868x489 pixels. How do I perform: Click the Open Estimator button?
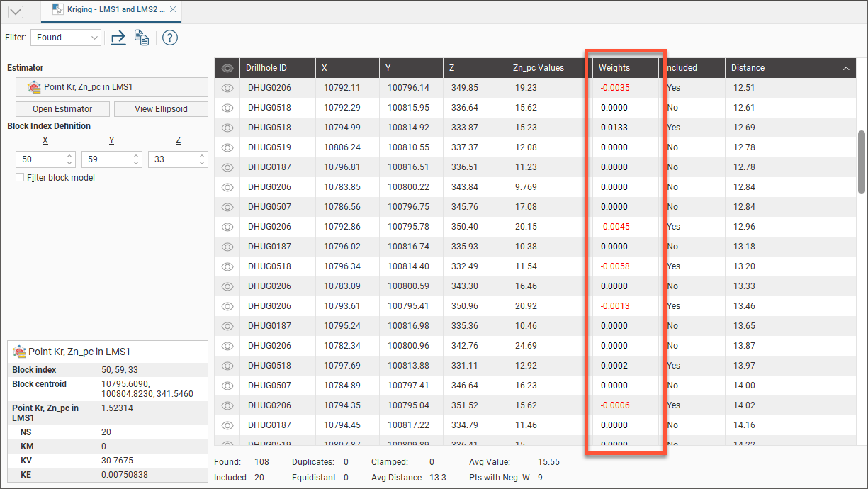pyautogui.click(x=62, y=109)
